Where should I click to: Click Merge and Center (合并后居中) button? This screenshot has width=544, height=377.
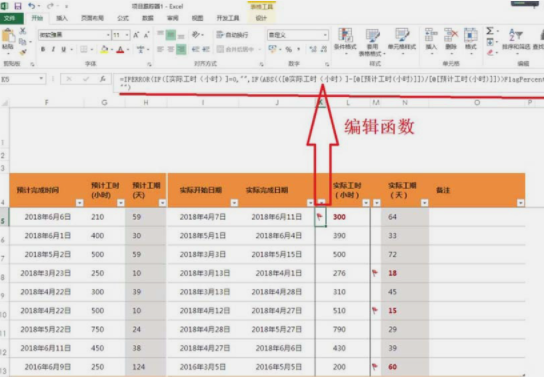coord(238,50)
